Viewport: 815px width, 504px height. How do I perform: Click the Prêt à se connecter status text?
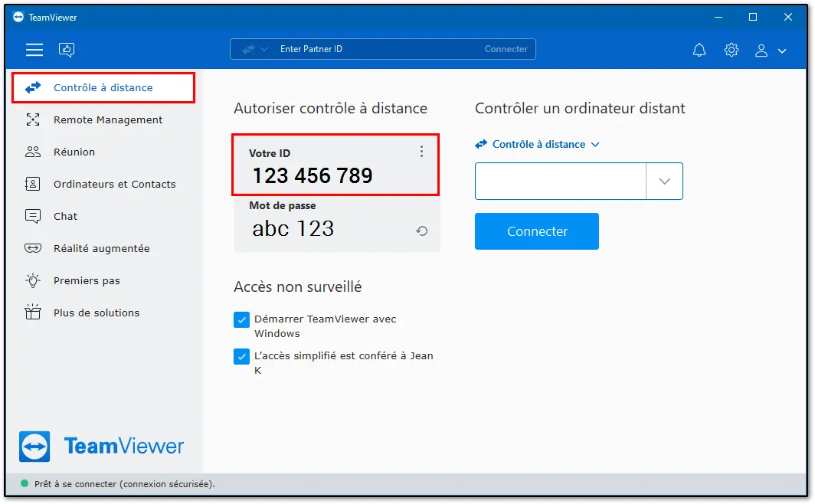click(x=125, y=484)
